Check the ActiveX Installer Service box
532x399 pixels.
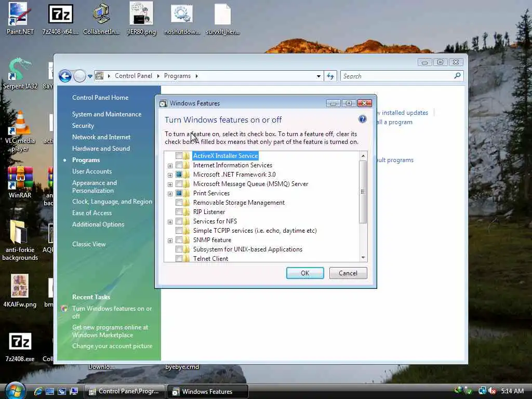pyautogui.click(x=179, y=156)
